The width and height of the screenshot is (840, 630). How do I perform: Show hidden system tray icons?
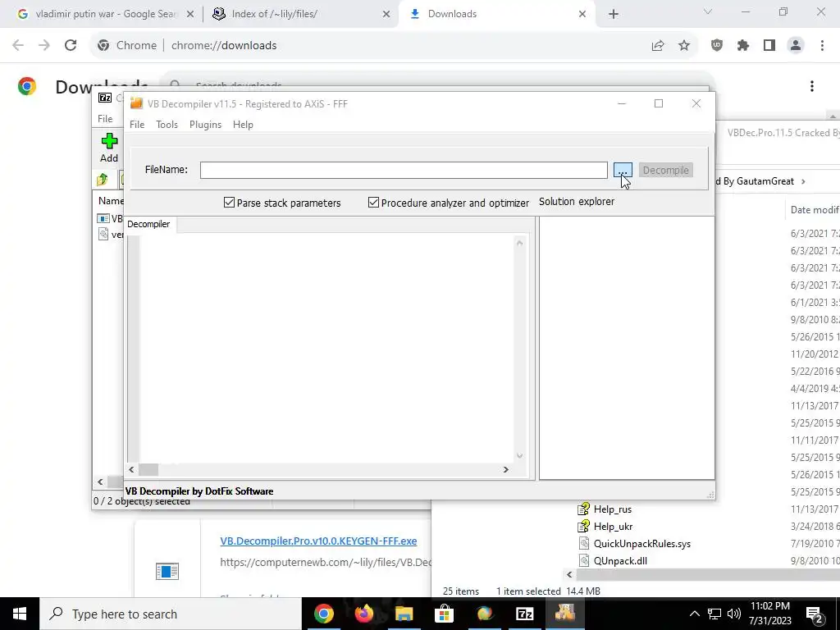(694, 614)
